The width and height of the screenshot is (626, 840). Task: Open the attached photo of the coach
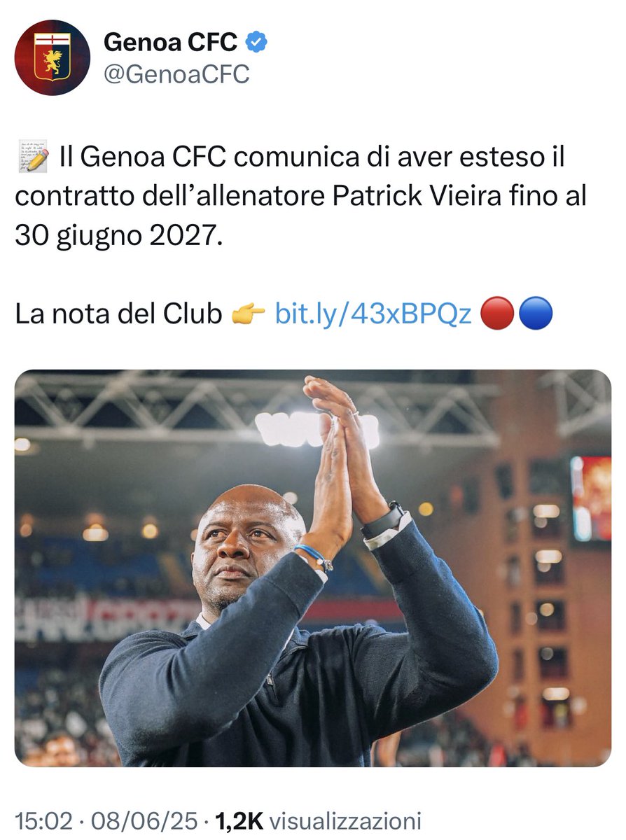(313, 568)
